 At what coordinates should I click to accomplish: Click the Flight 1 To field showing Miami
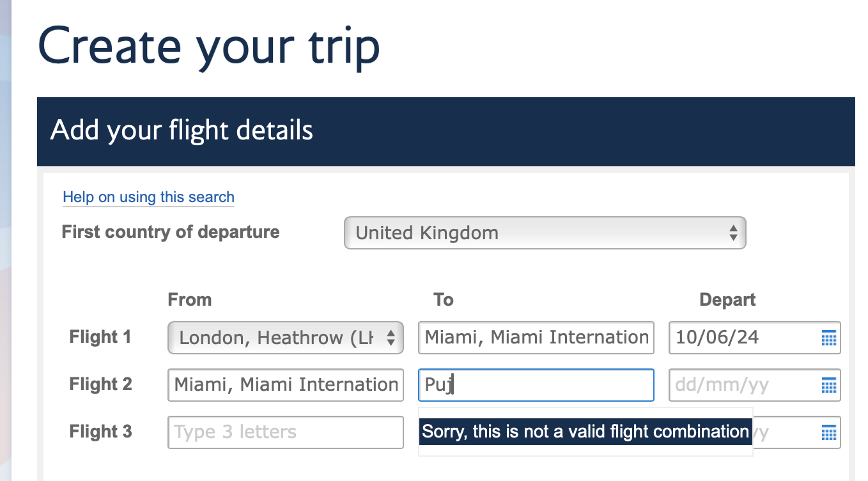coord(536,338)
